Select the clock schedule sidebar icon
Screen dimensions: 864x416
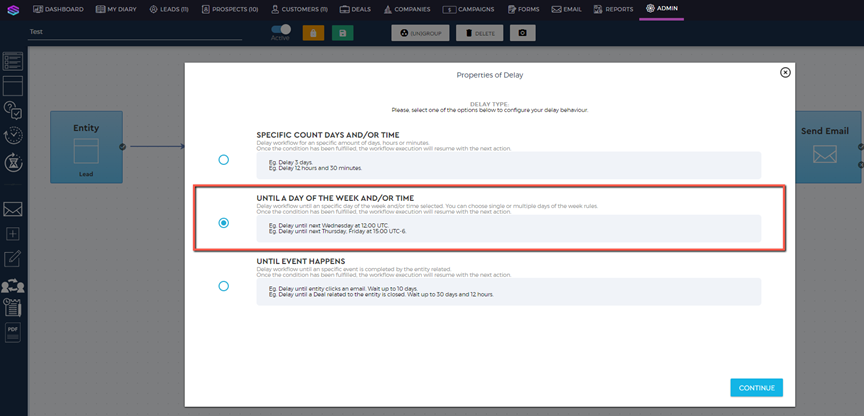click(x=13, y=136)
